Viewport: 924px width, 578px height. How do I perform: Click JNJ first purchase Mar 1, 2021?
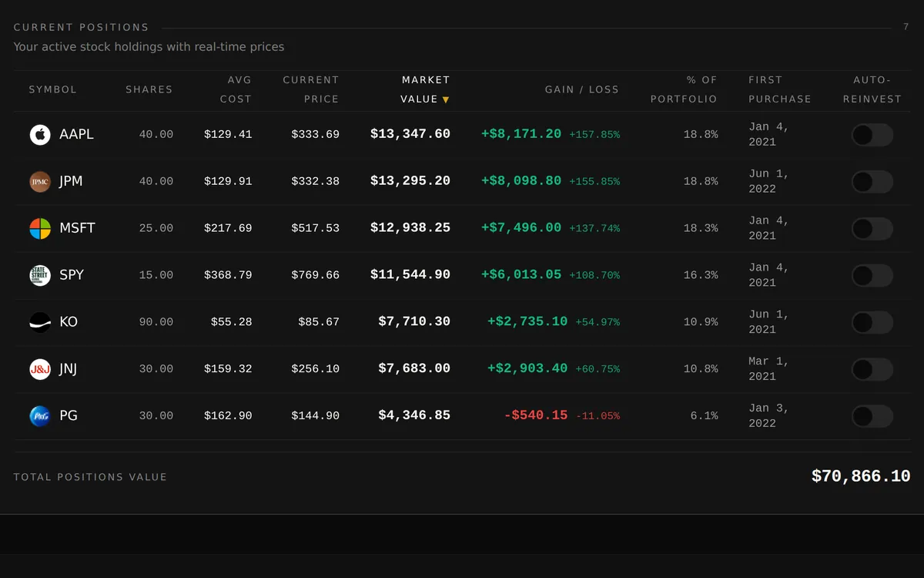[x=768, y=369]
